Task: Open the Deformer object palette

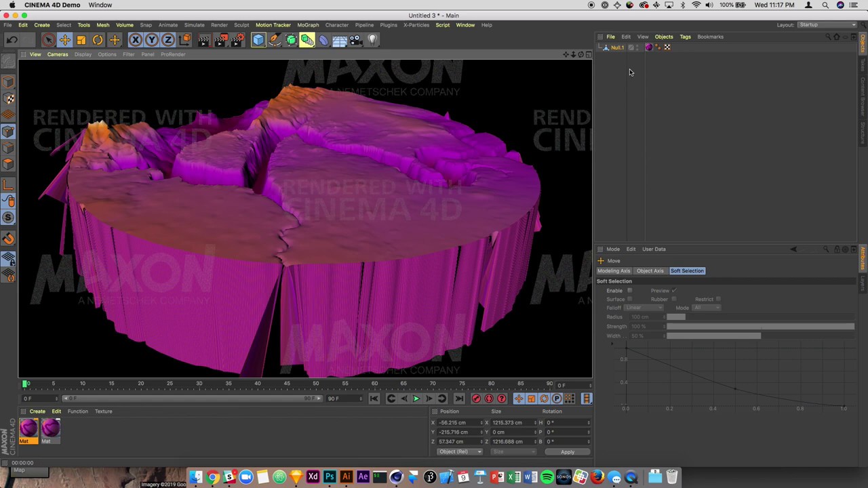Action: pyautogui.click(x=323, y=40)
